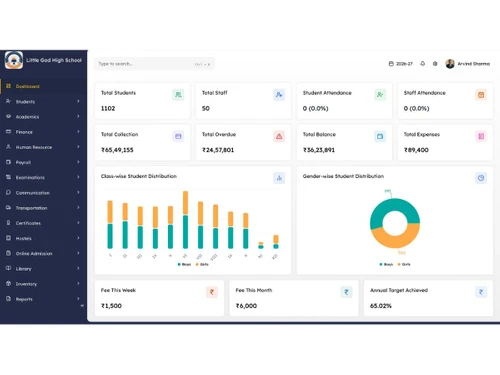Click the Hostels sidebar icon
500x375 pixels.
click(x=8, y=238)
